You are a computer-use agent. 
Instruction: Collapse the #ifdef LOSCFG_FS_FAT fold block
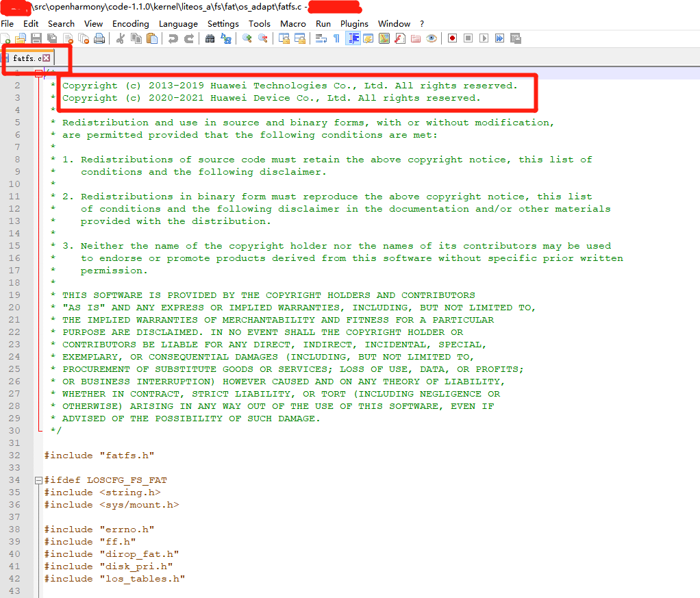pyautogui.click(x=39, y=481)
